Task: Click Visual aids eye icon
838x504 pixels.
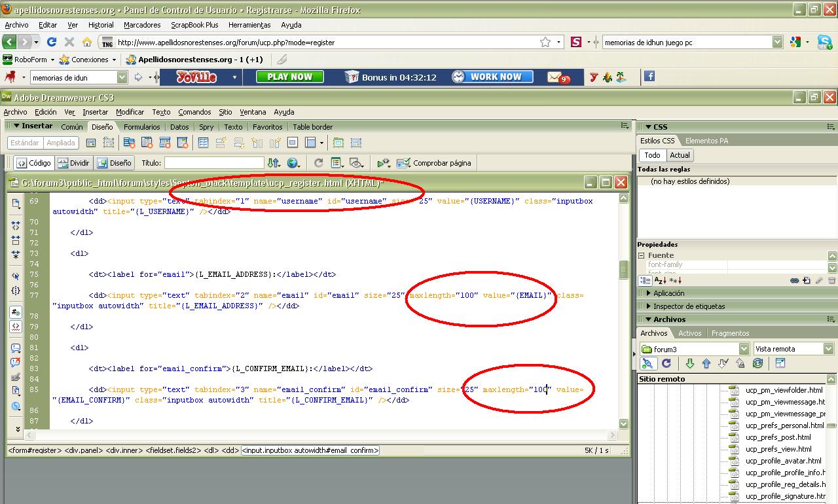Action: [x=357, y=163]
